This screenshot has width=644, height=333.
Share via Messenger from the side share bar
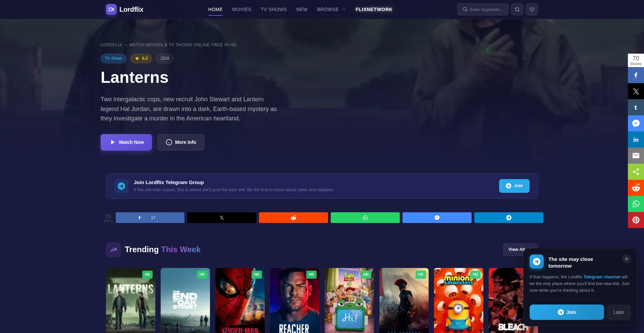pos(636,123)
